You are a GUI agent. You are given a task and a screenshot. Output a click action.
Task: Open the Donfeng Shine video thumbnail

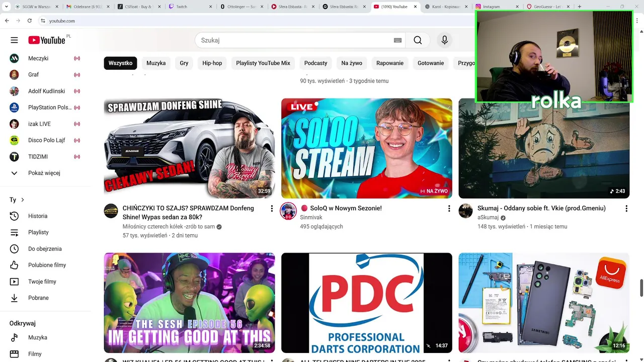(189, 148)
